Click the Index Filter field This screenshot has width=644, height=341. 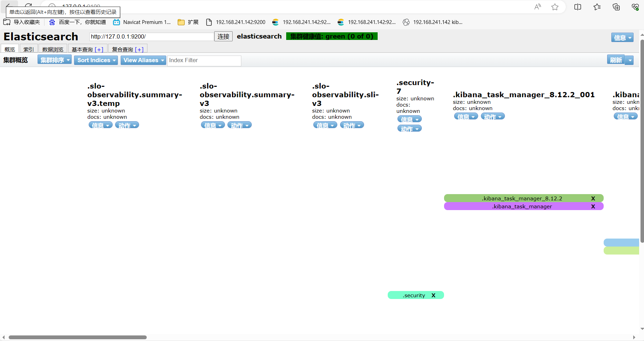204,60
